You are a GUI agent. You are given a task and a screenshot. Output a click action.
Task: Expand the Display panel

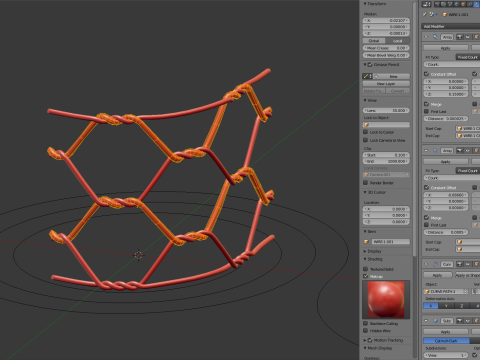point(365,251)
